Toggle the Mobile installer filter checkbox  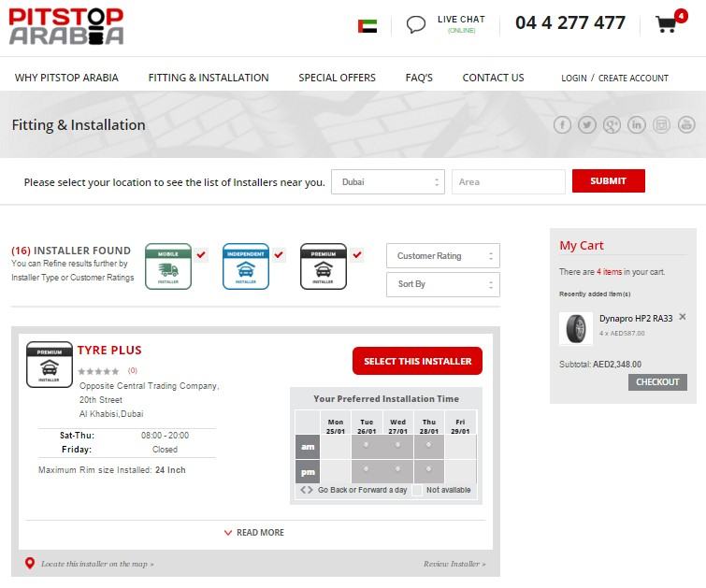202,254
